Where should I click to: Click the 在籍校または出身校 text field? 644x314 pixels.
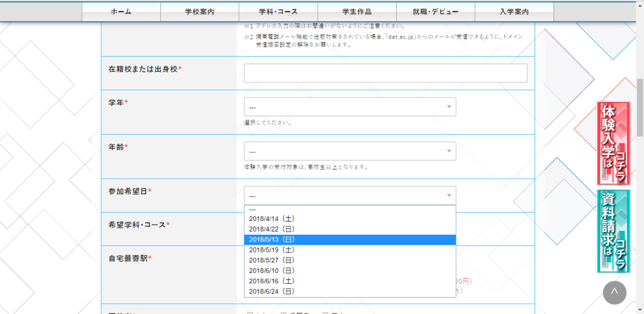(x=385, y=74)
